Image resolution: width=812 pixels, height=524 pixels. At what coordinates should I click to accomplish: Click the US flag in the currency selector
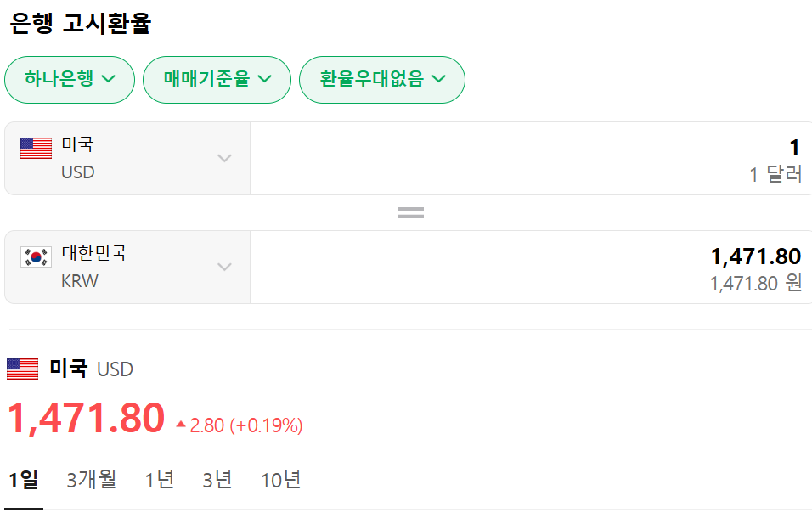pyautogui.click(x=36, y=149)
